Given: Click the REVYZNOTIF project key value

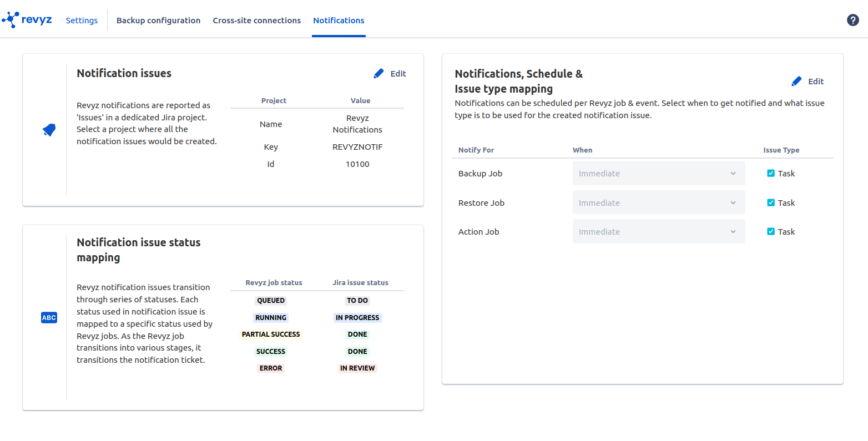Looking at the screenshot, I should [x=357, y=147].
